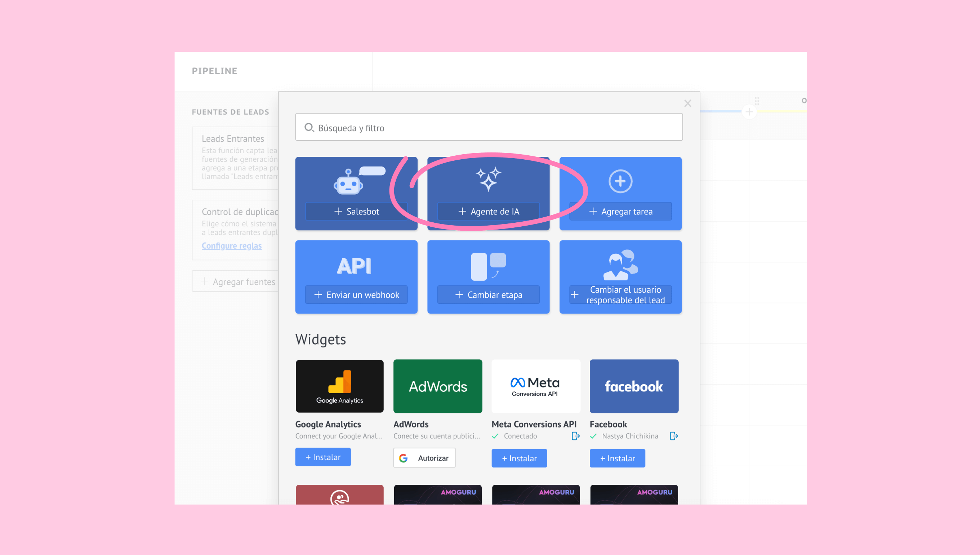This screenshot has height=555, width=980.
Task: Open the Meta Conversions API thumbnail
Action: (536, 386)
